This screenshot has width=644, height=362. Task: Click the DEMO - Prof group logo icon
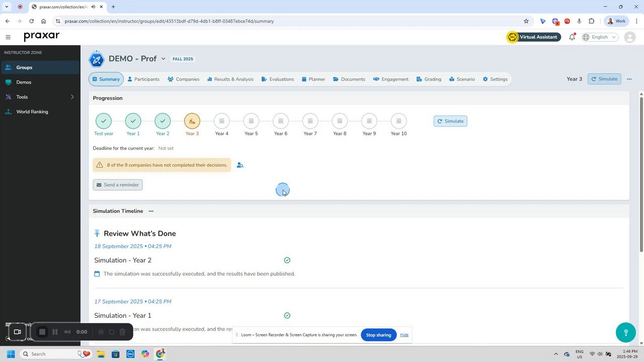tap(97, 59)
